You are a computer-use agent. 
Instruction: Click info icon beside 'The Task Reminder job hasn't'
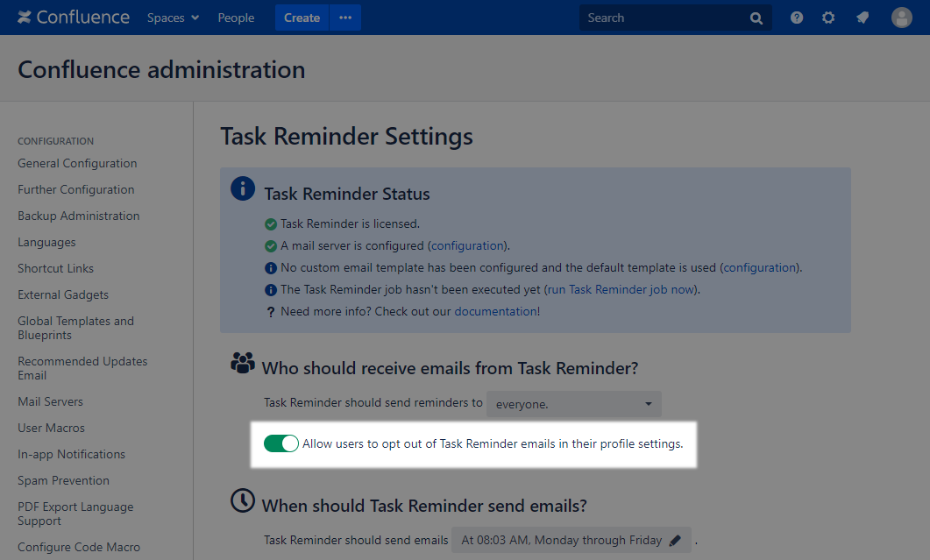tap(271, 290)
